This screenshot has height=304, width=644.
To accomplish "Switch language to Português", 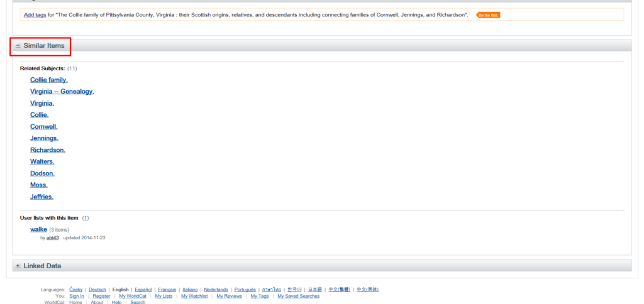I will pyautogui.click(x=245, y=290).
